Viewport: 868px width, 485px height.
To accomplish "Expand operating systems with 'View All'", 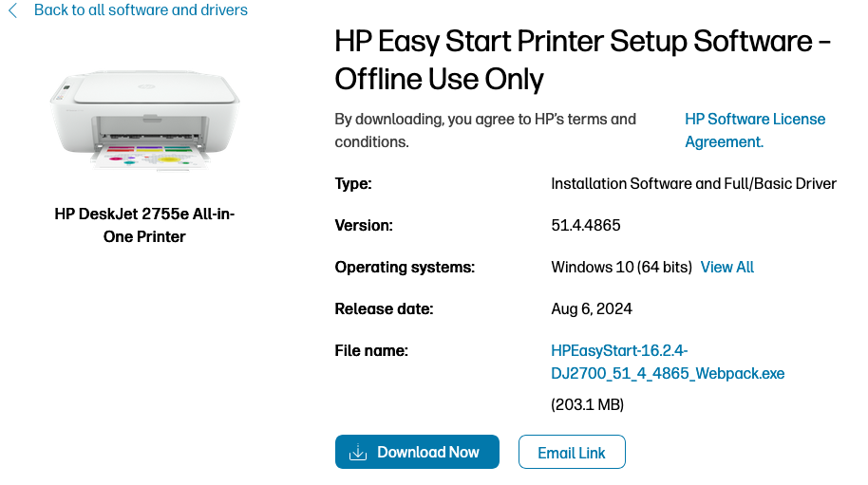I will (726, 267).
